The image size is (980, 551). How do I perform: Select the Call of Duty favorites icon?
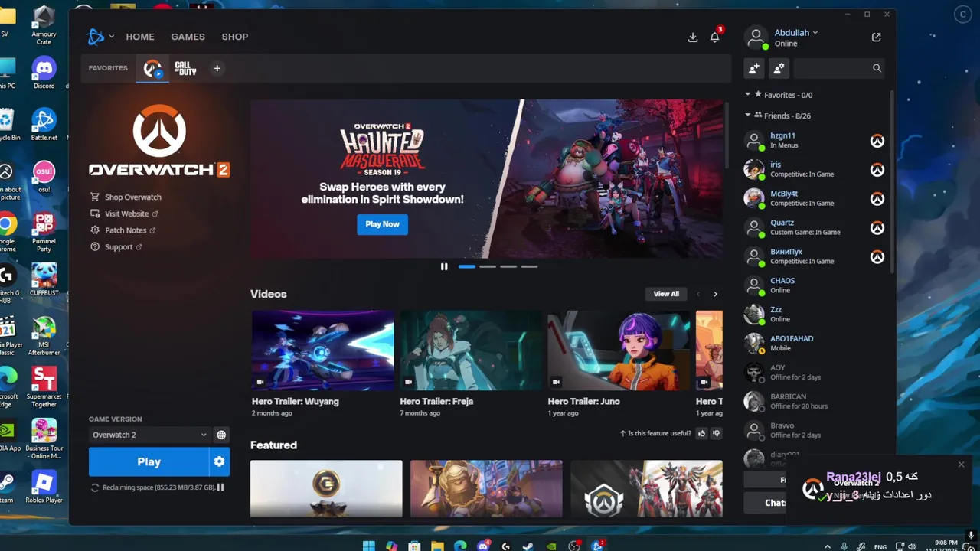[x=186, y=68]
